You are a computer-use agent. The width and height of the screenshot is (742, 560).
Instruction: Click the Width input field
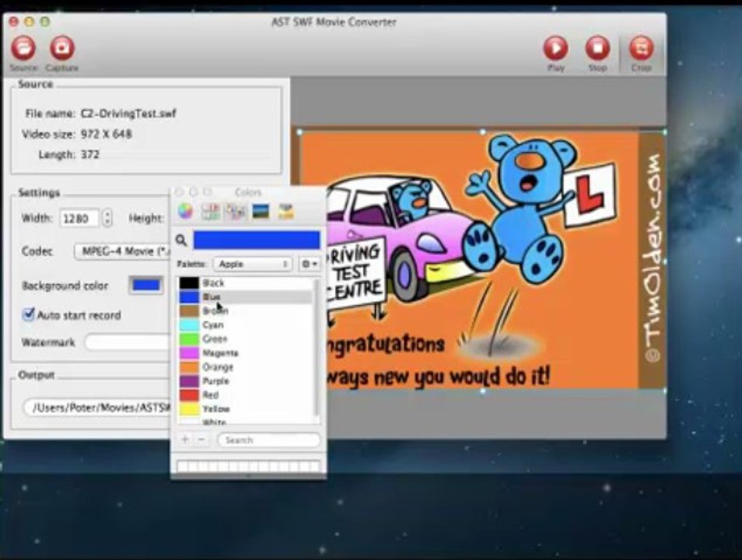pos(79,219)
